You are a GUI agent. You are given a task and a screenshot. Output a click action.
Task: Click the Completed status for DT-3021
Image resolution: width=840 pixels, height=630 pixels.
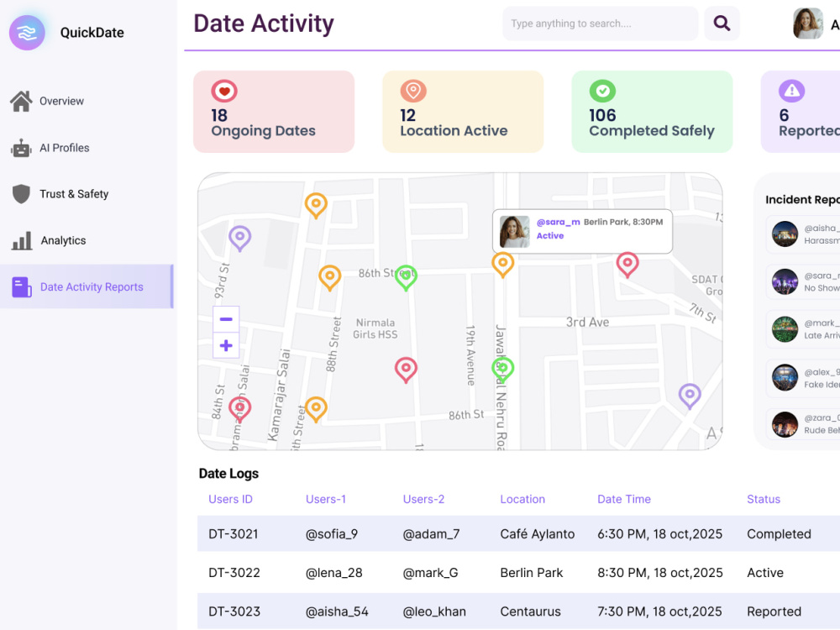(x=779, y=534)
